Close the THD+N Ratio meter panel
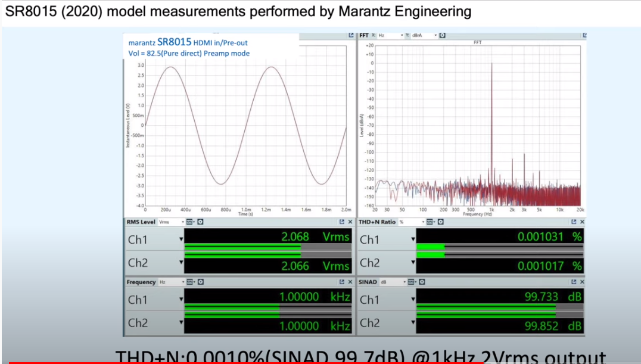641x364 pixels. click(582, 222)
